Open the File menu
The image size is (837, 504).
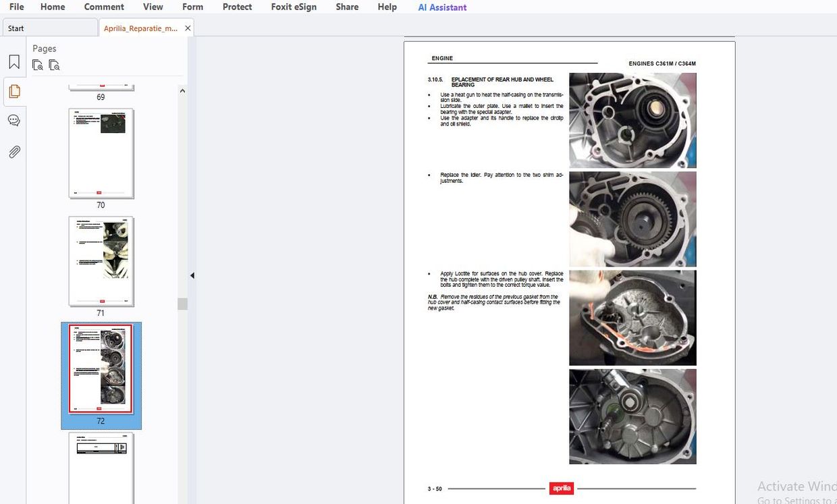click(16, 7)
